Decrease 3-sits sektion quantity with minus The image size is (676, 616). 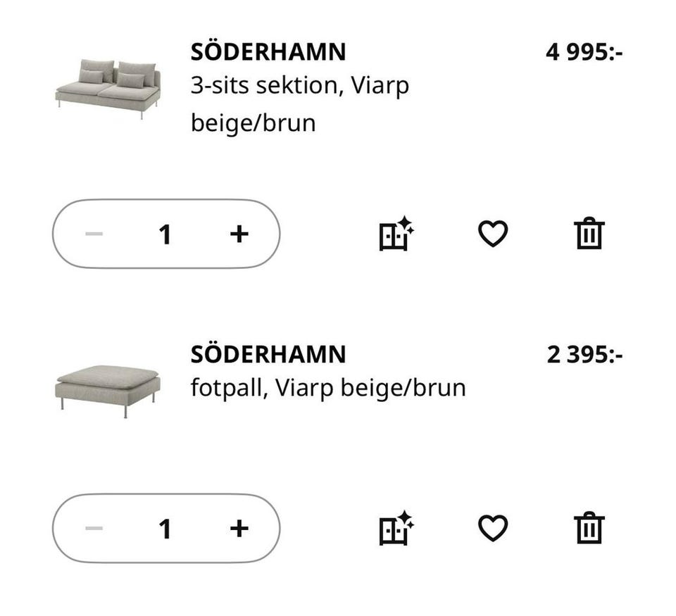tap(94, 234)
